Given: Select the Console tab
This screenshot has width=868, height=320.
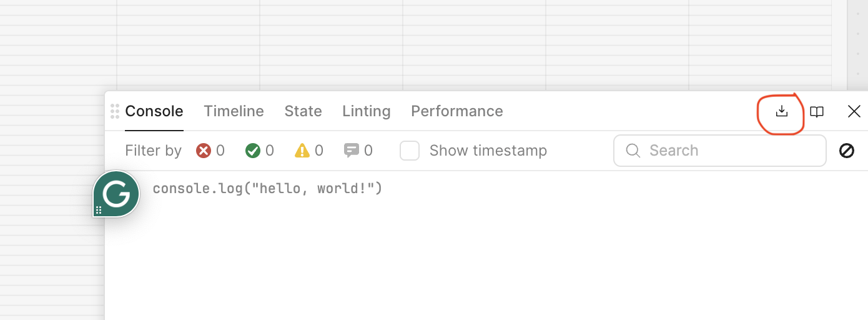Looking at the screenshot, I should coord(154,111).
